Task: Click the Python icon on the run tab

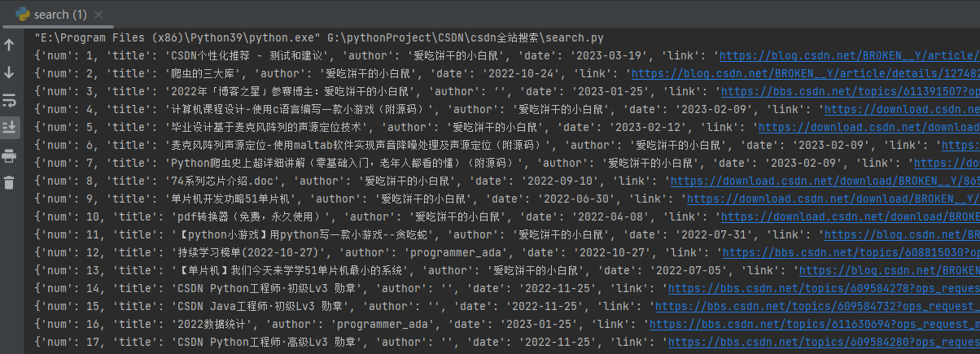Action: coord(23,14)
